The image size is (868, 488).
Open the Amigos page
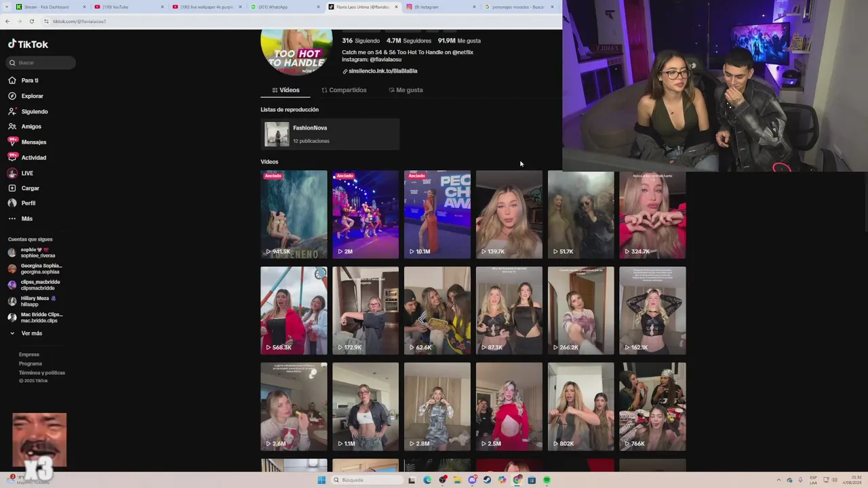[24, 127]
